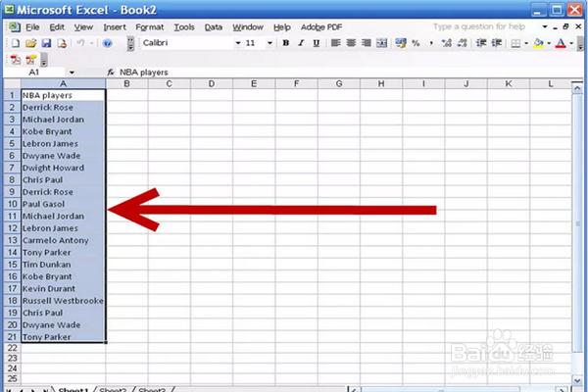Open the File menu
The height and width of the screenshot is (392, 588).
[x=32, y=27]
